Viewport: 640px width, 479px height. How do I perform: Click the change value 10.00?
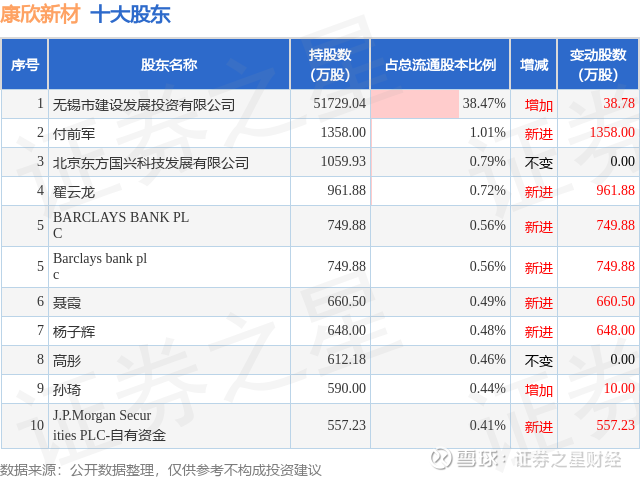click(619, 388)
